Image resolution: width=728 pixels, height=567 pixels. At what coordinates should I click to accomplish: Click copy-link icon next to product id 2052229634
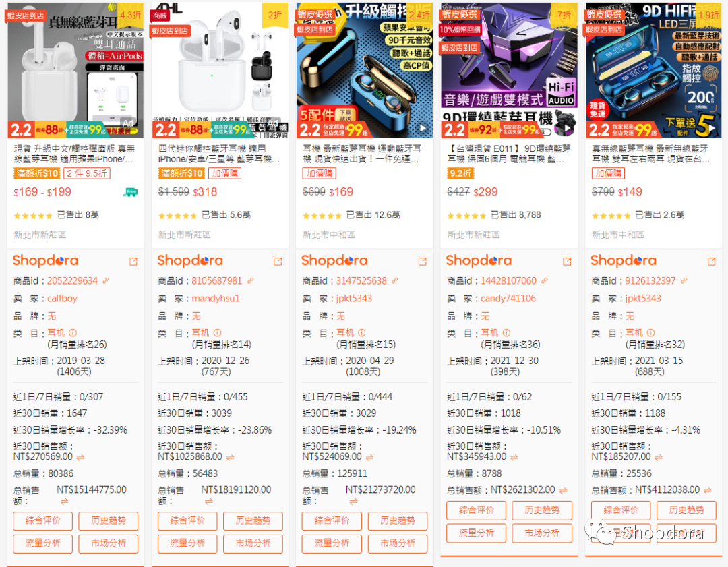click(x=106, y=281)
